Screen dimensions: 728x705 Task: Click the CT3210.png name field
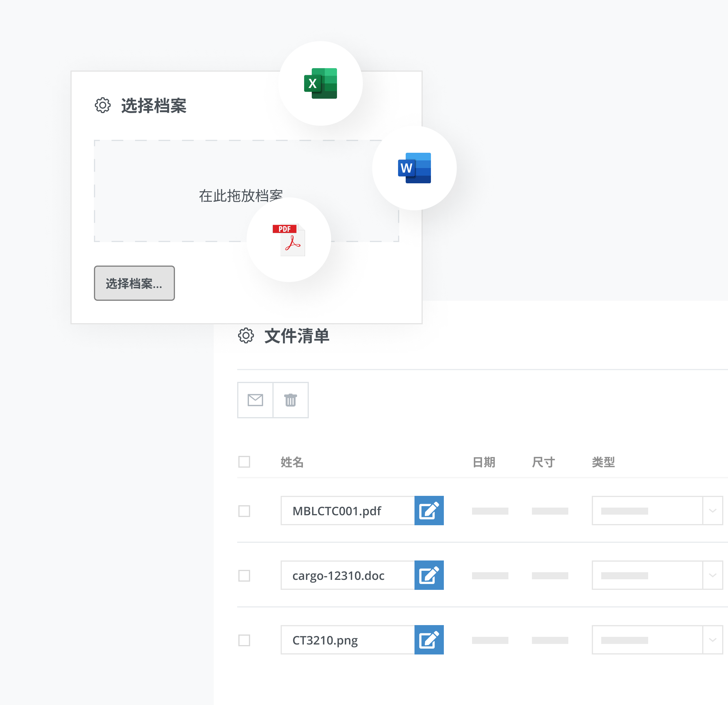[x=348, y=640]
